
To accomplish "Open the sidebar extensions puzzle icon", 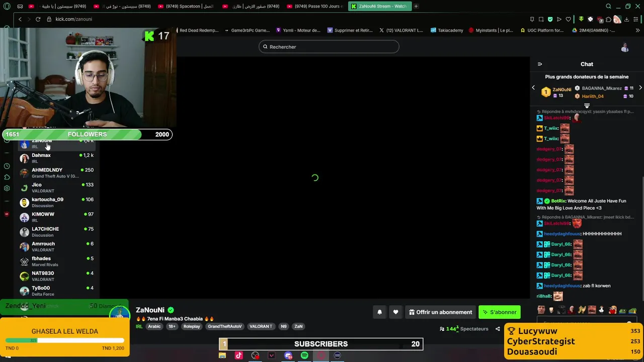I will point(7,177).
